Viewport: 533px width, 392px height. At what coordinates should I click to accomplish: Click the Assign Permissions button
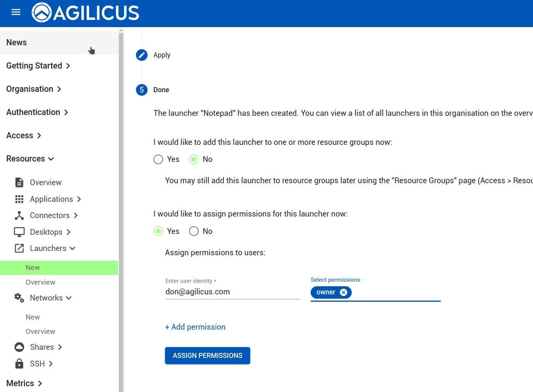207,356
